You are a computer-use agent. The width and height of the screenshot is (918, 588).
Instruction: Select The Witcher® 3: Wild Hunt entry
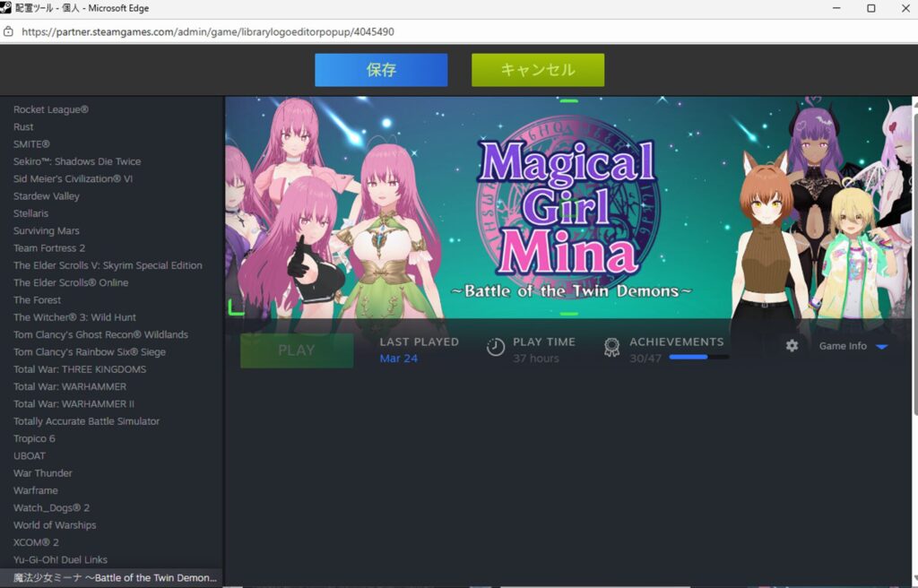tap(74, 317)
